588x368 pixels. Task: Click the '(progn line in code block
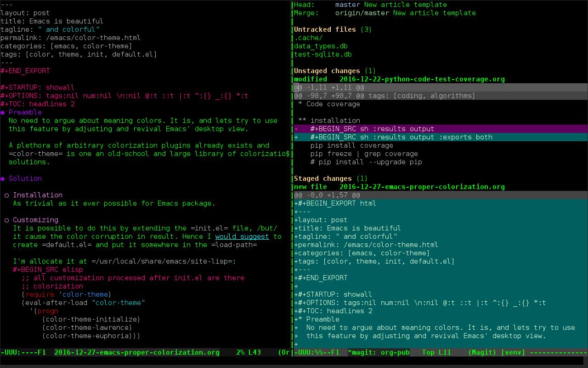pos(44,311)
